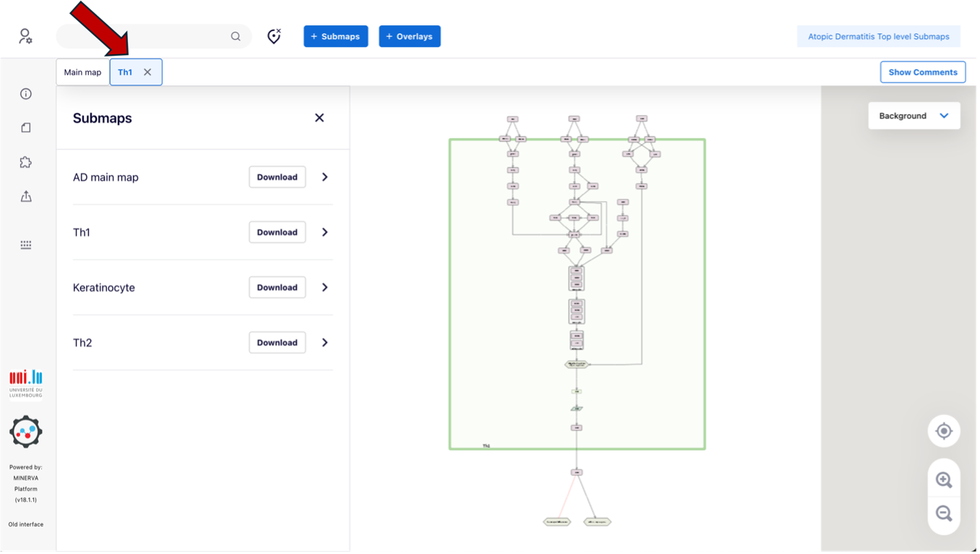Open the user settings icon

[x=25, y=36]
